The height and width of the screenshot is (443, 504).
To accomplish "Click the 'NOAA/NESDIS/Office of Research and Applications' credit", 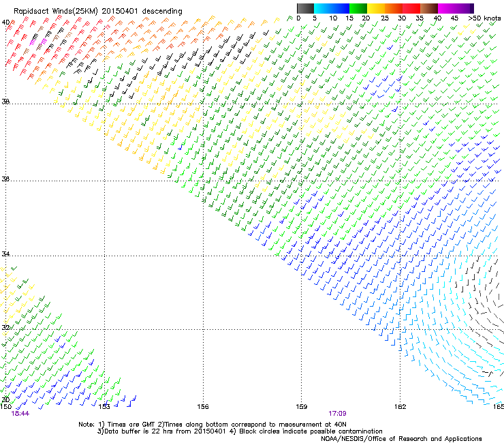I will pyautogui.click(x=401, y=439).
